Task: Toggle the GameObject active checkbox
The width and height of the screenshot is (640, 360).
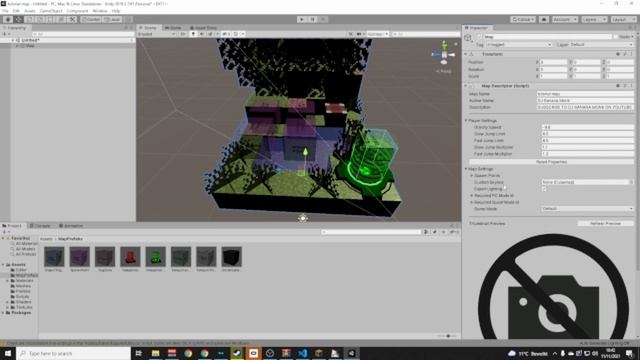Action: pyautogui.click(x=480, y=37)
